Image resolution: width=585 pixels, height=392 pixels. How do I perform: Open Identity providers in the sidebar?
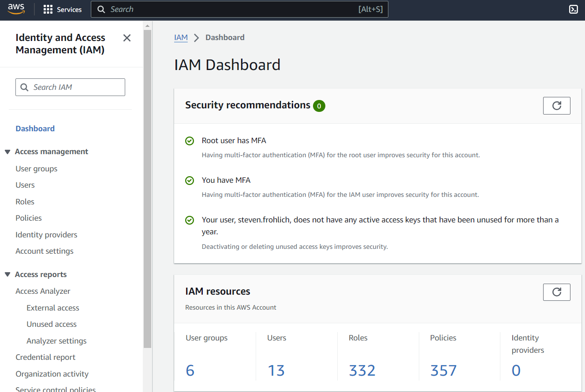pyautogui.click(x=46, y=235)
